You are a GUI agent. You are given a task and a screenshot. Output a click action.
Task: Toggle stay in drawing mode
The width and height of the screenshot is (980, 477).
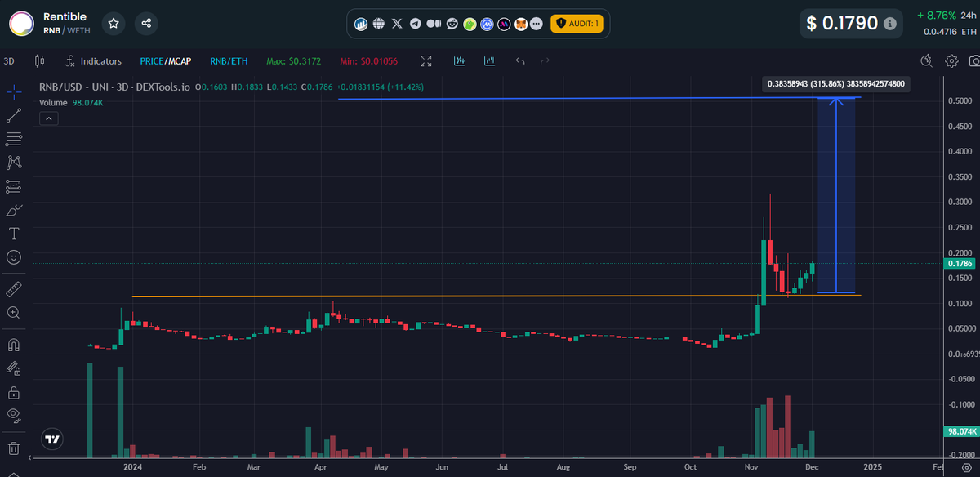tap(13, 368)
